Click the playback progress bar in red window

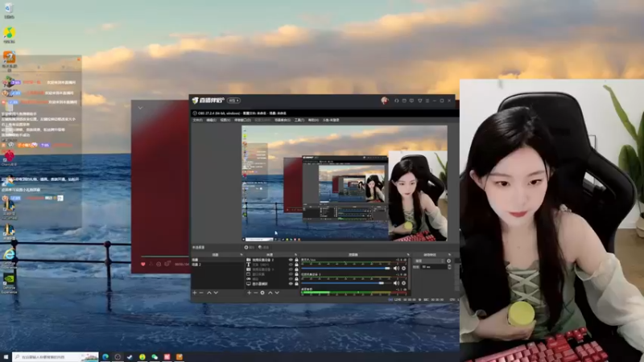point(165,257)
